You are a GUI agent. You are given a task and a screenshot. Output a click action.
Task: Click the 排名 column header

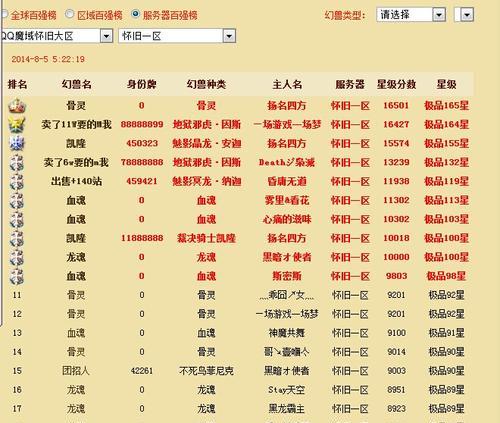pos(17,84)
